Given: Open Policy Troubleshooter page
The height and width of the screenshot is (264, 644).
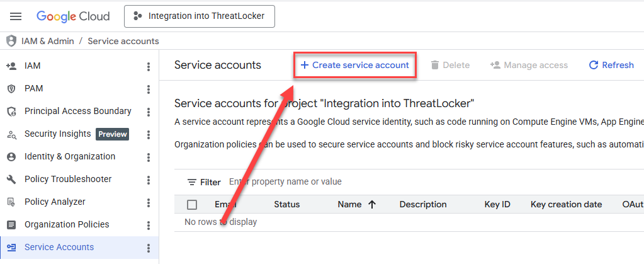Looking at the screenshot, I should [x=68, y=179].
